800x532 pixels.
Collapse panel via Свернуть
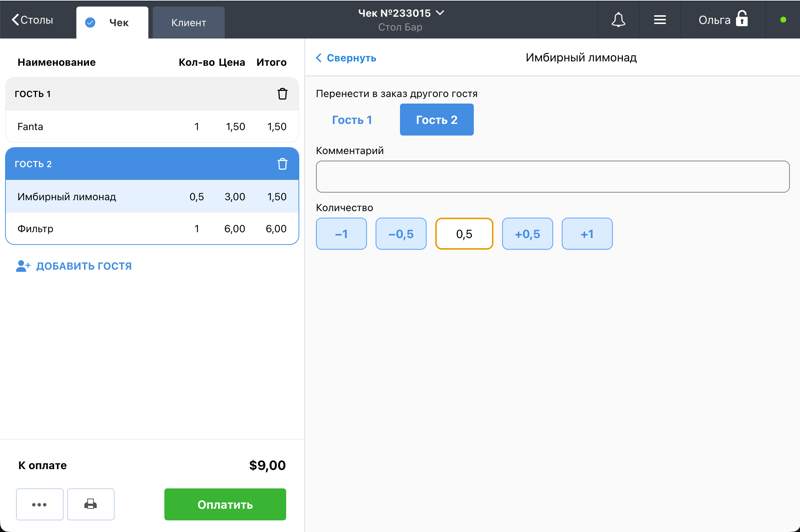(346, 58)
